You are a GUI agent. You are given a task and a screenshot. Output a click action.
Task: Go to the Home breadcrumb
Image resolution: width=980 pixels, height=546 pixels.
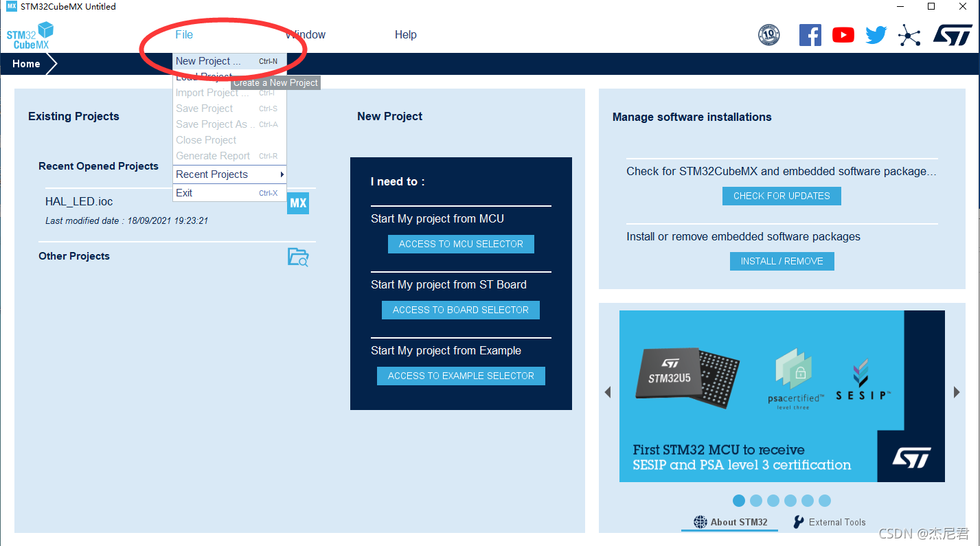tap(26, 64)
